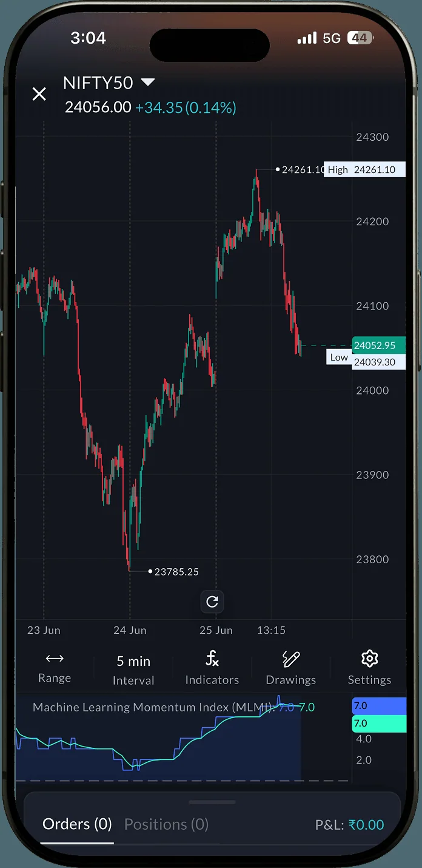Open the Range tool icon

click(x=55, y=659)
